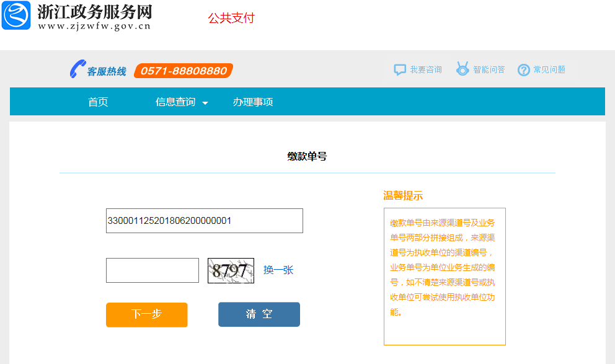Viewport: 615px width, 364px height.
Task: Select the payment number input field
Action: [205, 220]
